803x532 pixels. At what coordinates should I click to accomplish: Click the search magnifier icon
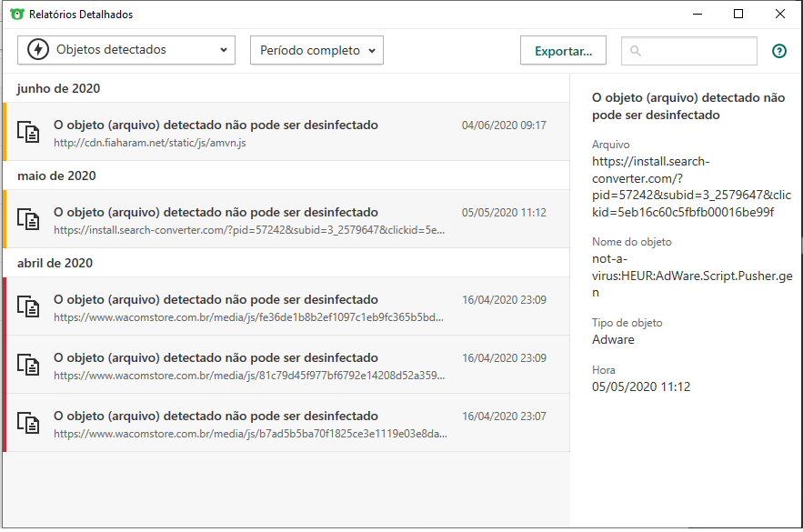(x=636, y=52)
